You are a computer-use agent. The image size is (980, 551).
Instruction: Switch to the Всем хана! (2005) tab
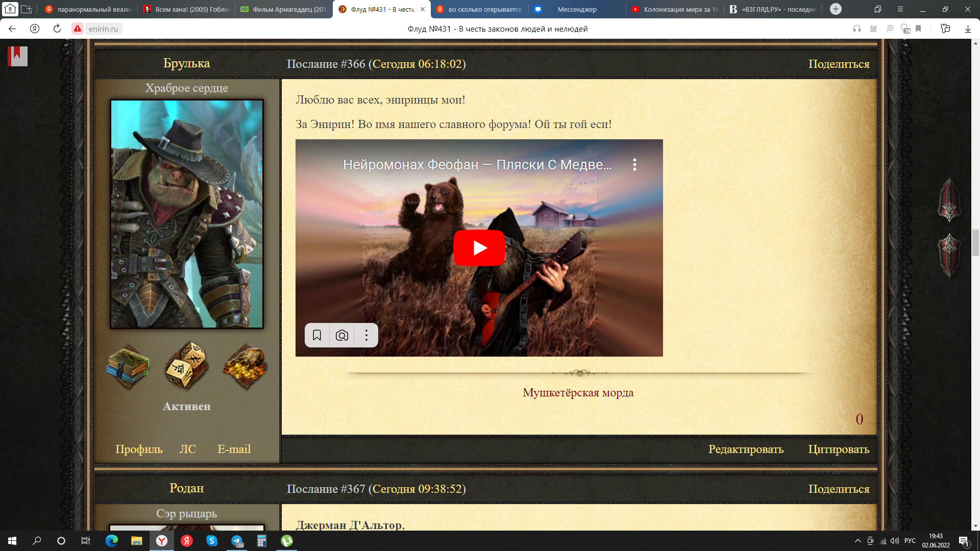(x=186, y=9)
